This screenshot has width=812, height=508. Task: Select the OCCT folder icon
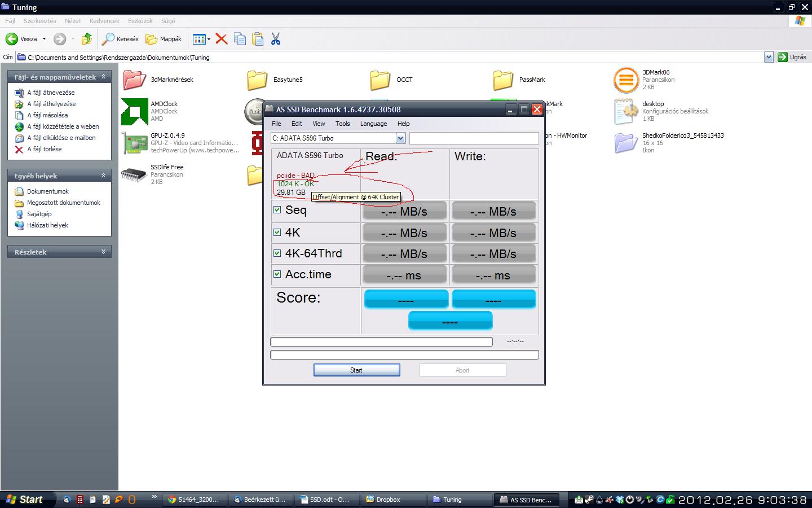380,80
